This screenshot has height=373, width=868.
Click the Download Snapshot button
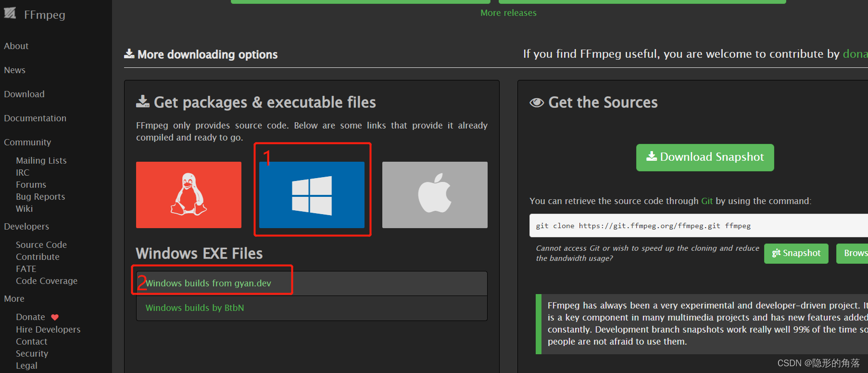tap(705, 157)
